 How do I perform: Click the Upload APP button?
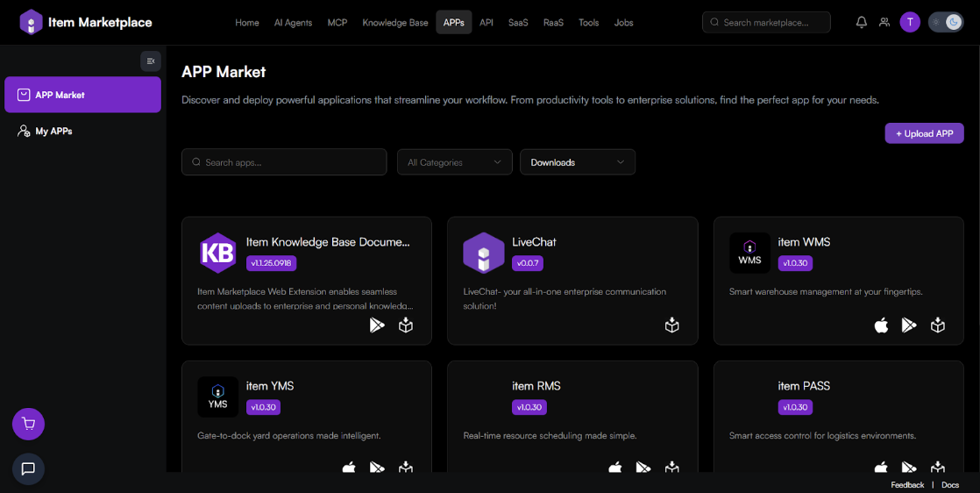click(924, 133)
